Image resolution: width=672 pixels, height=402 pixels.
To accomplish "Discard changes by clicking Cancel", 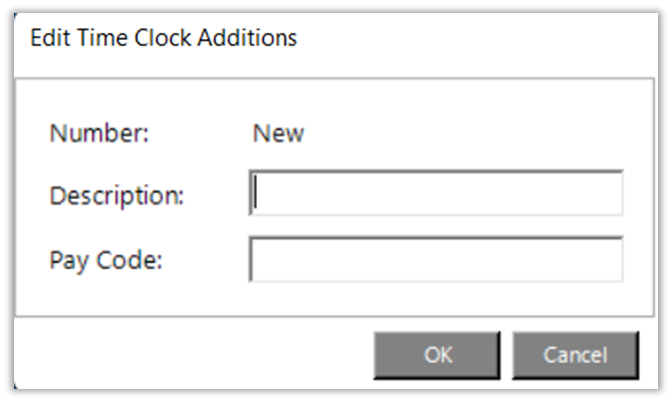I will (574, 355).
